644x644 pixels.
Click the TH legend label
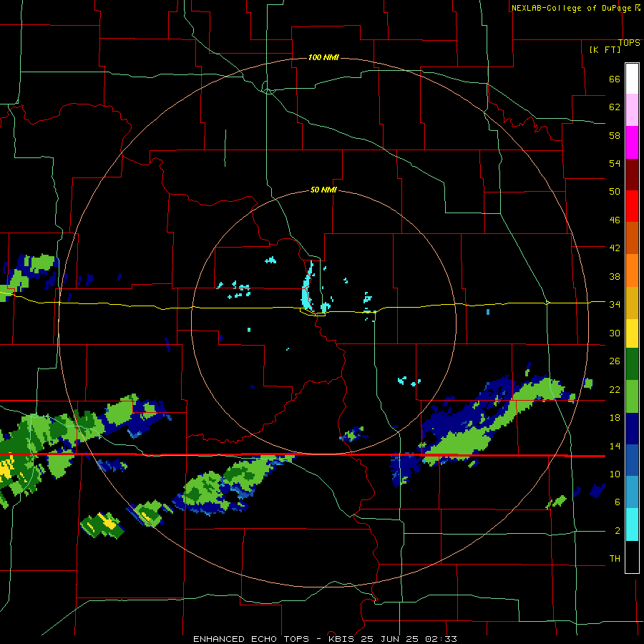pos(615,558)
